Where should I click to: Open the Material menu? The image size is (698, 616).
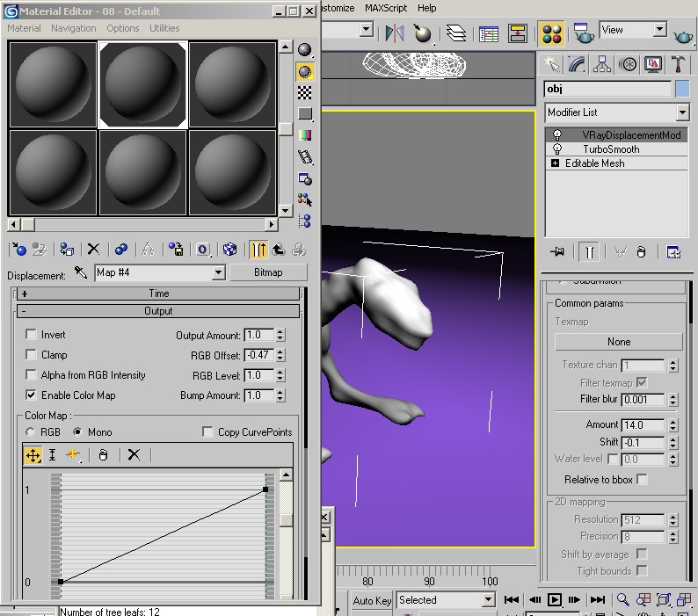click(24, 28)
